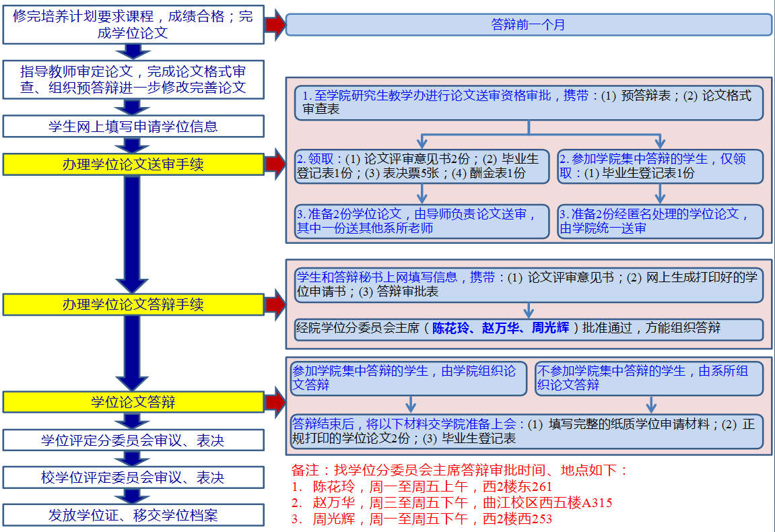The image size is (775, 532).
Task: Click the 学位评定分委员会审议、表决 box
Action: [x=133, y=440]
